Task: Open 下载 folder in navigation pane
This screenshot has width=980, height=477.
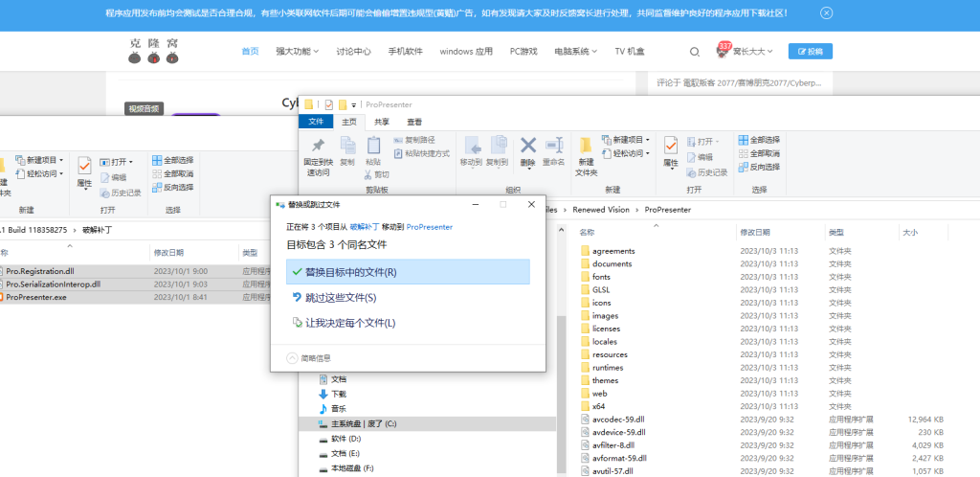Action: point(332,394)
